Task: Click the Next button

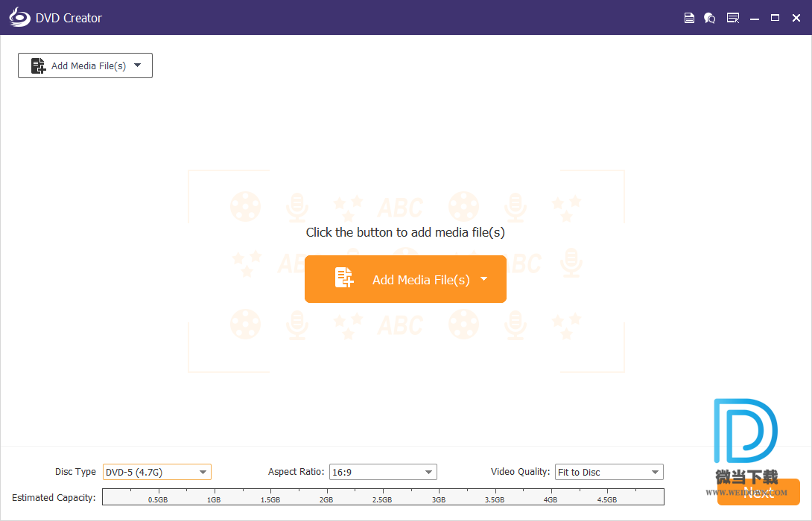Action: (758, 492)
